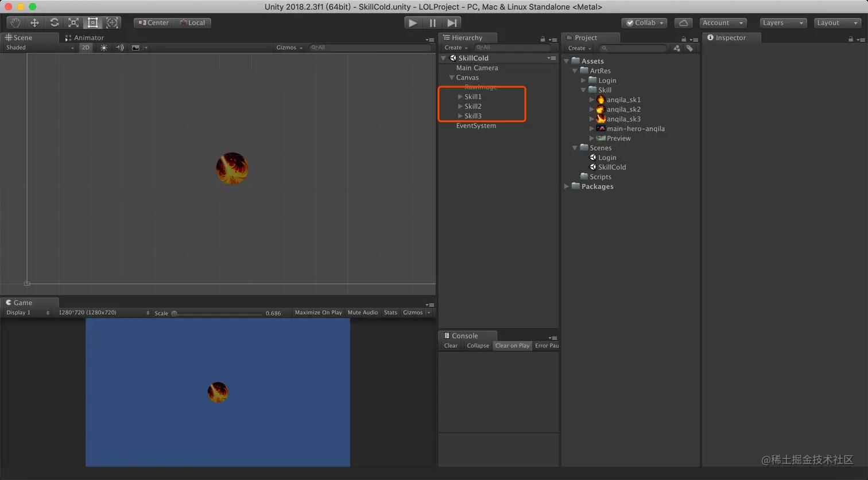Collapse the ArtRes folder

(x=575, y=71)
